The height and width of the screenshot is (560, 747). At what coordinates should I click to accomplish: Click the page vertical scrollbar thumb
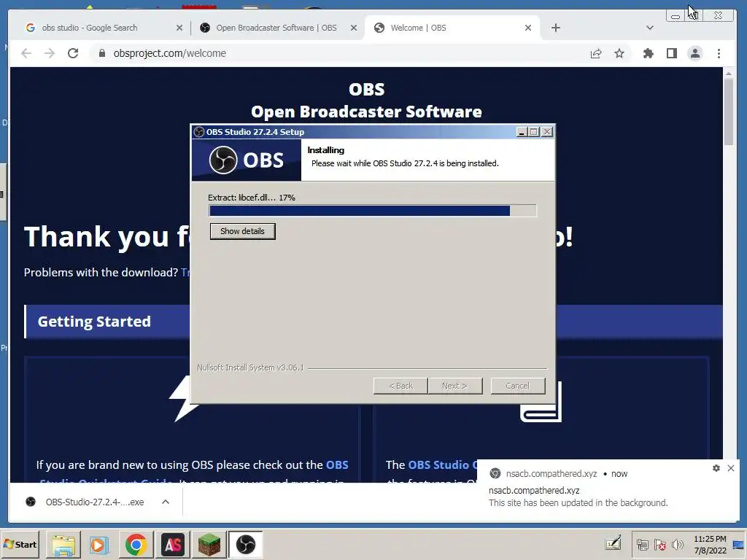pos(729,111)
